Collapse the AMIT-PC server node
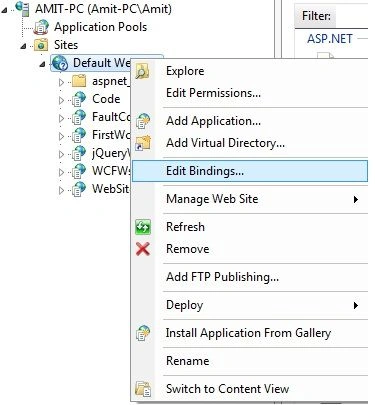The image size is (375, 405). click(x=4, y=10)
